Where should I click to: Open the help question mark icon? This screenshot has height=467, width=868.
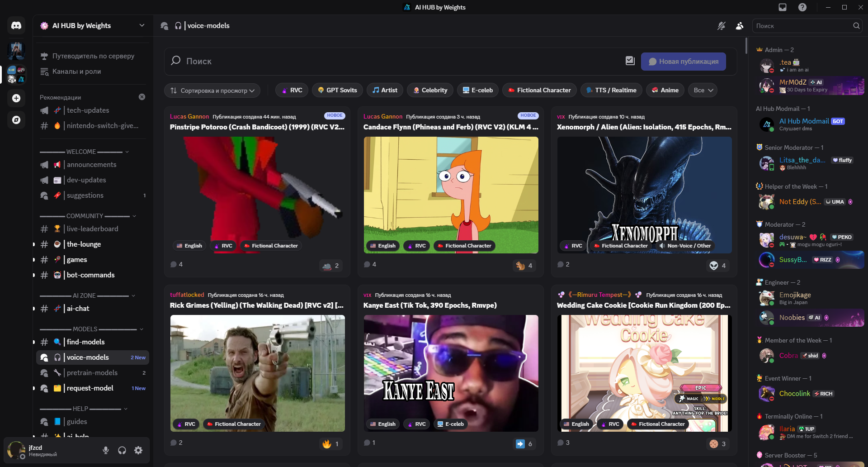pyautogui.click(x=802, y=7)
